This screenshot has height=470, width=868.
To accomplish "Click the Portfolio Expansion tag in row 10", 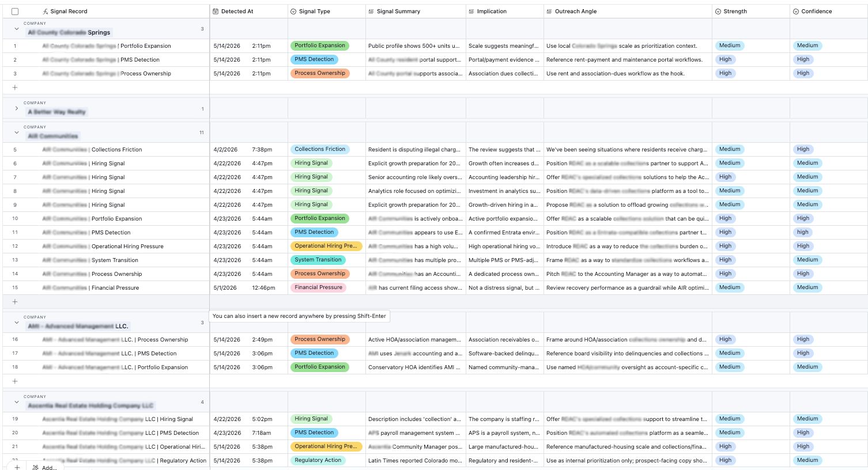I will (320, 218).
